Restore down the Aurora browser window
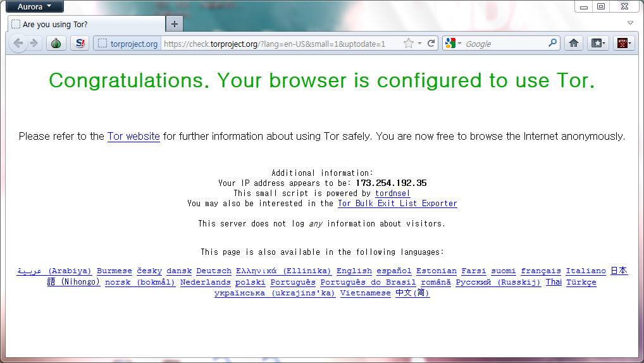 601,6
